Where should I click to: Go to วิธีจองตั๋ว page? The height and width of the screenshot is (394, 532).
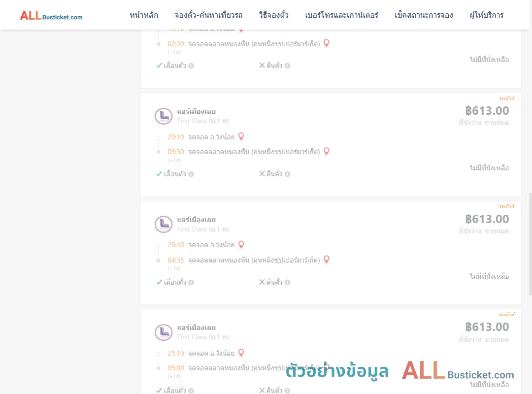[x=273, y=15]
